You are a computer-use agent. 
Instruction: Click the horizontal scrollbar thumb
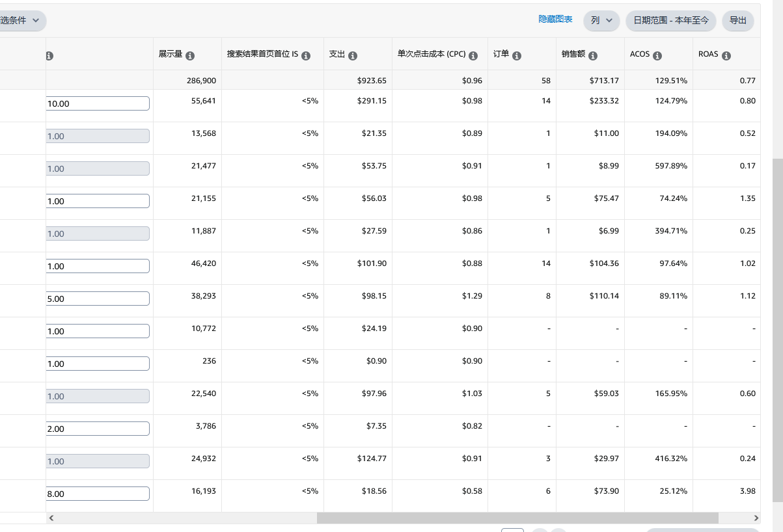pyautogui.click(x=517, y=518)
